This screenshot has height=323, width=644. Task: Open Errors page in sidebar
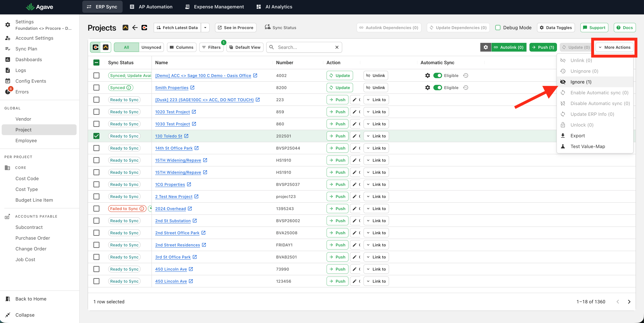coord(22,92)
